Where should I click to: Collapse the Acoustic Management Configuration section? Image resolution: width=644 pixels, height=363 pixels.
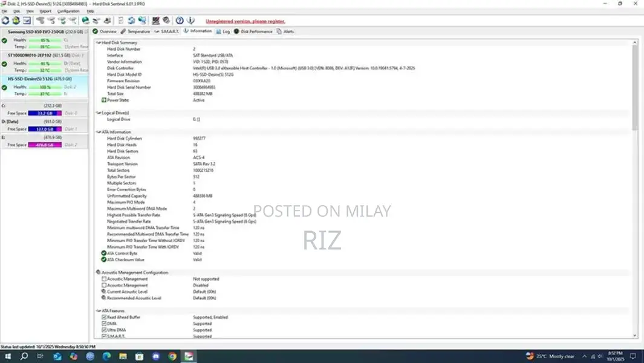coord(99,272)
